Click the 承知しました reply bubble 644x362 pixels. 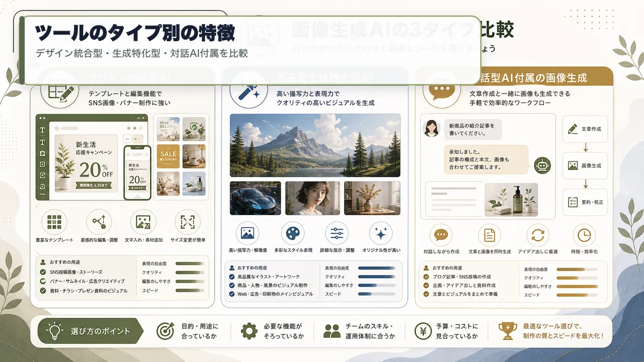point(486,159)
